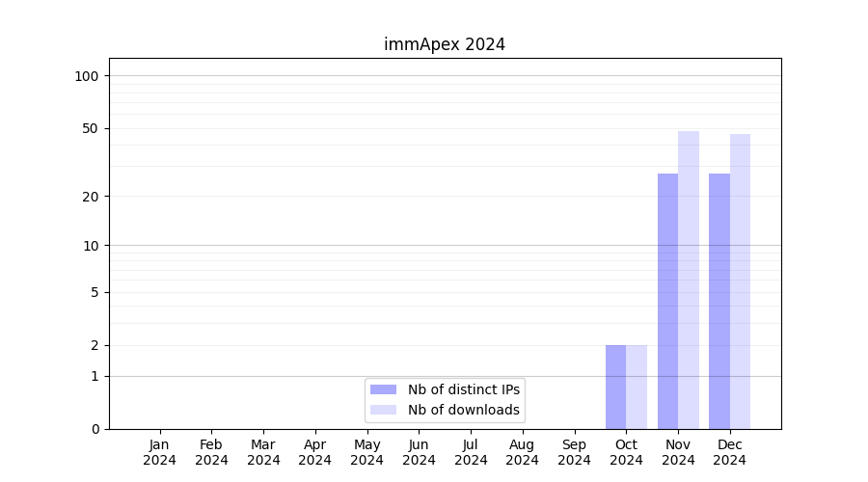
Task: Pick the Dec 2024 downloads bar
Action: [x=740, y=281]
